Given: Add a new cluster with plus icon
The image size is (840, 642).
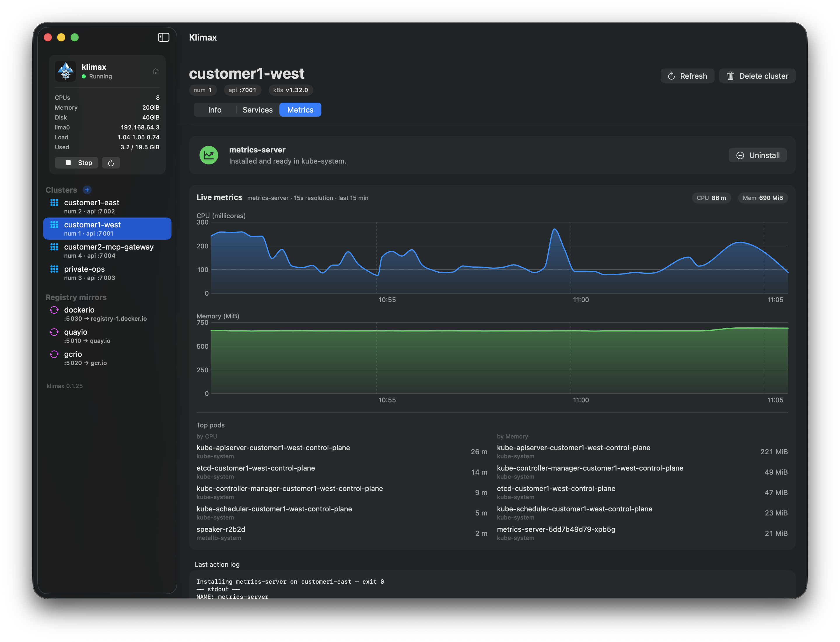Looking at the screenshot, I should click(x=87, y=190).
